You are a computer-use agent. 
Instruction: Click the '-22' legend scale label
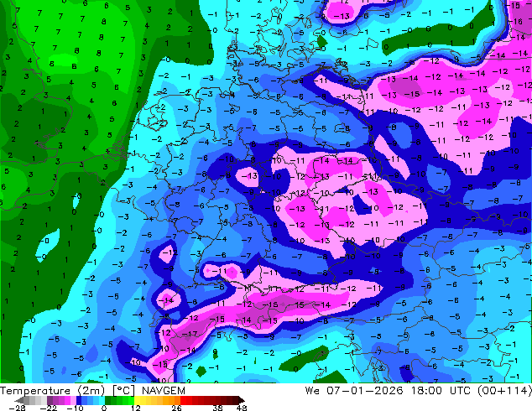point(48,408)
